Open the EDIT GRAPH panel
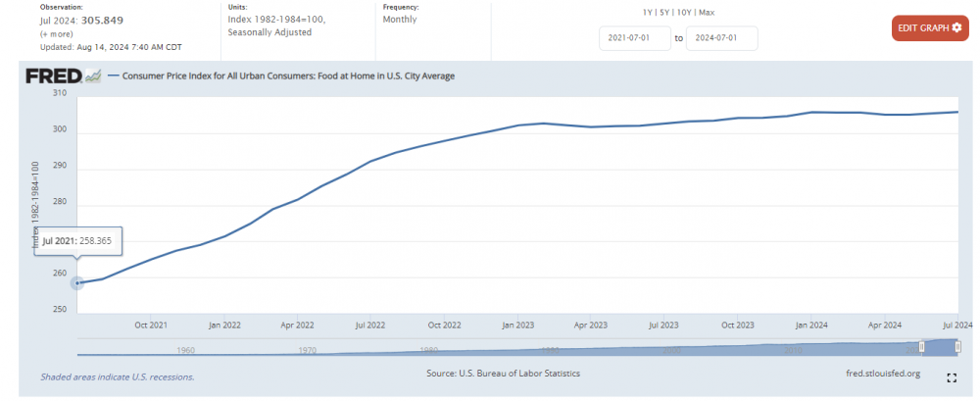Viewport: 980px width, 401px height. (929, 27)
